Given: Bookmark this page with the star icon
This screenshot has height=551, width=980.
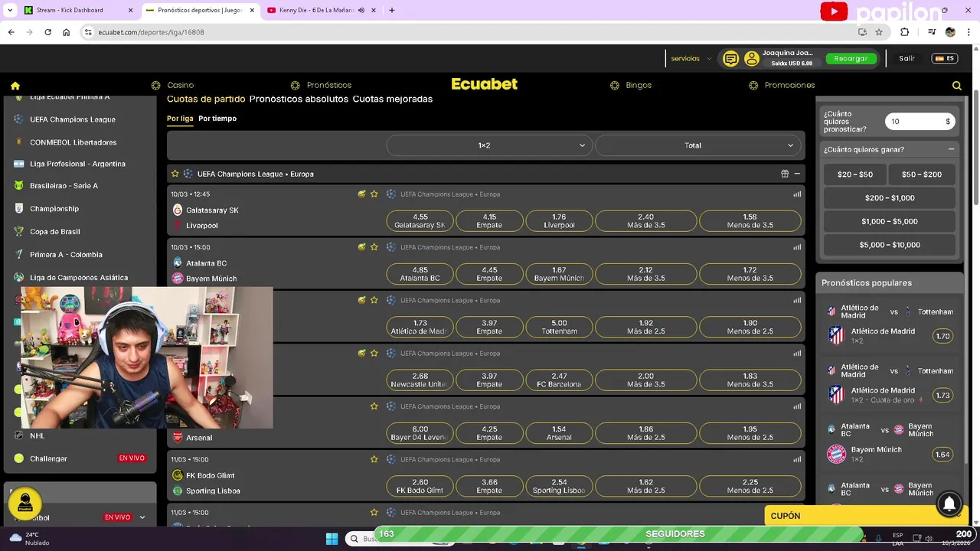Looking at the screenshot, I should 879,32.
